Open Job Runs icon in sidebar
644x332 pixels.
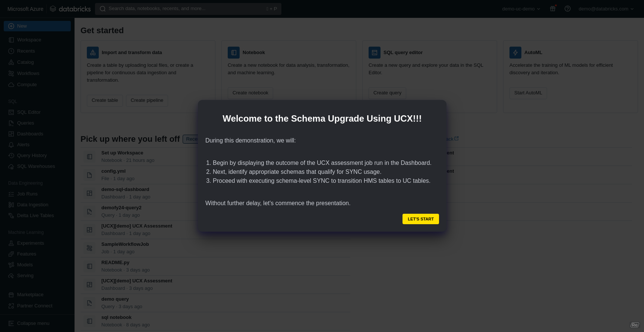(x=11, y=194)
